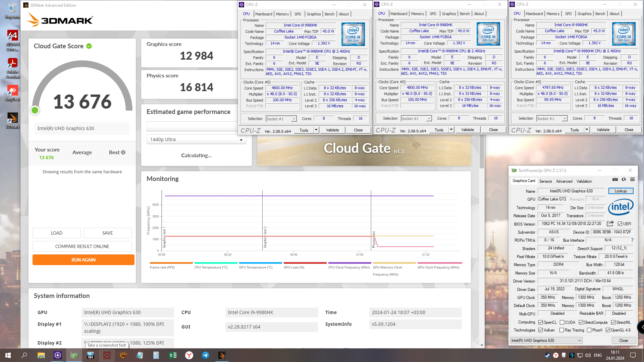Click the green validation check beside Cloud Gate Score
Viewport: 644px width, 362px height.
coord(89,46)
